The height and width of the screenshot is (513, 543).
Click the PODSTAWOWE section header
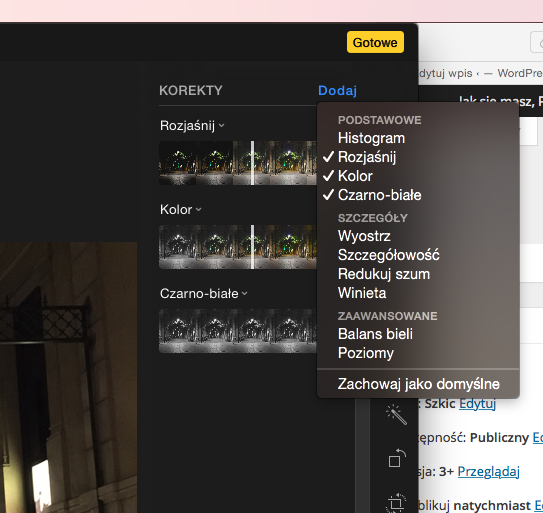tap(380, 120)
